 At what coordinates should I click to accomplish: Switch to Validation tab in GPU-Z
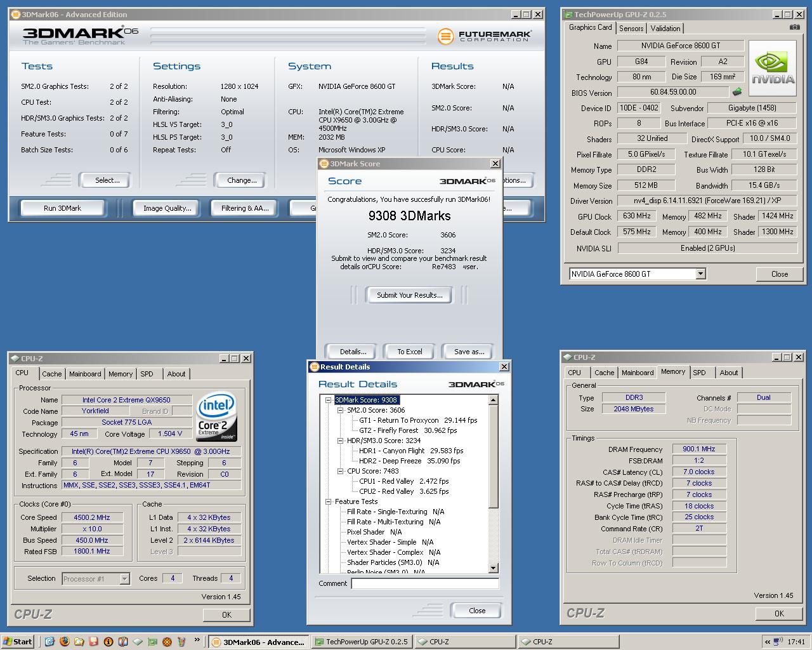click(665, 28)
